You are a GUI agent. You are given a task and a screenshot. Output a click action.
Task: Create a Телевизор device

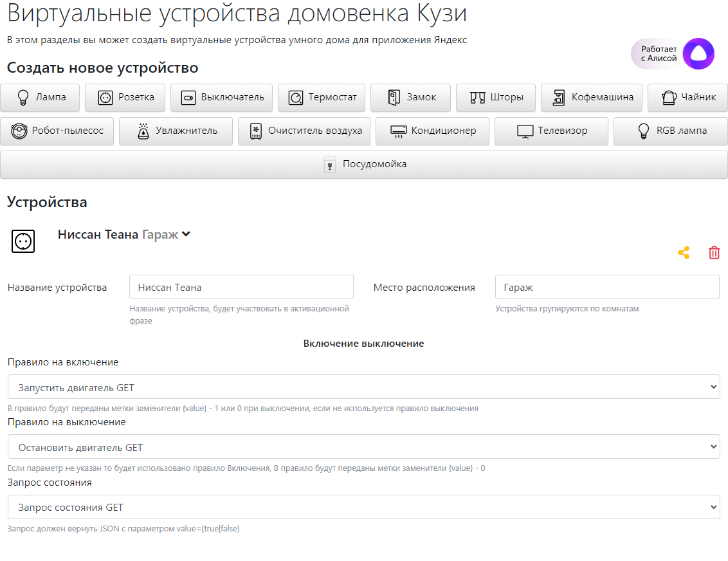[552, 131]
